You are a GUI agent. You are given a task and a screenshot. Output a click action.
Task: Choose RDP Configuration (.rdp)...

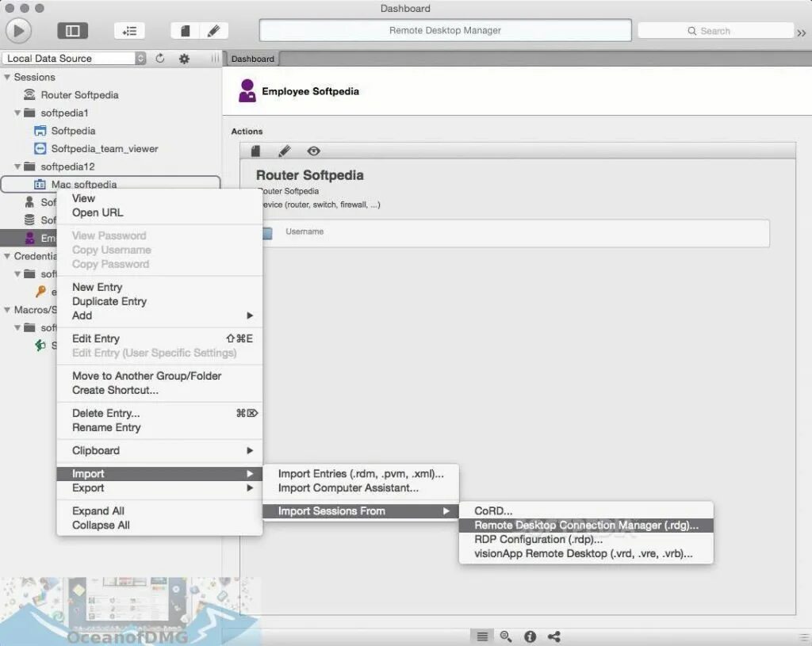(x=586, y=539)
